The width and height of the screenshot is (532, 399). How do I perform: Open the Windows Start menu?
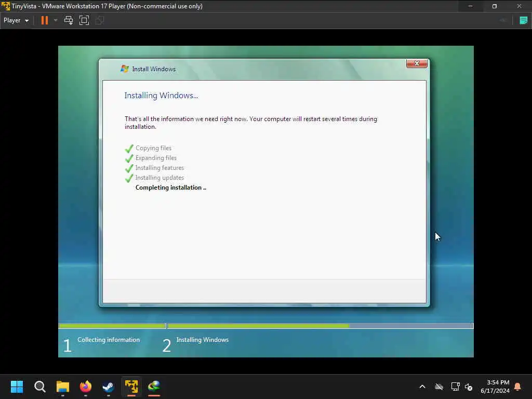[17, 387]
